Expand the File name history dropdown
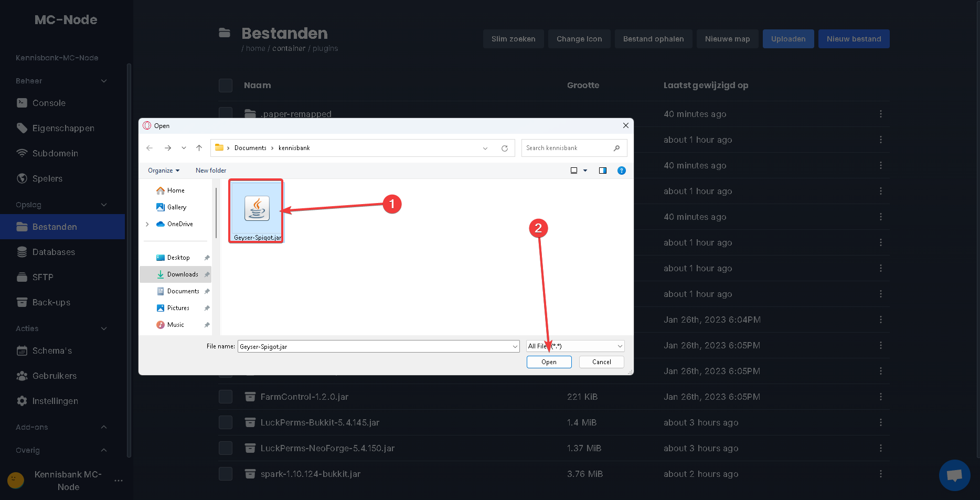 tap(515, 346)
